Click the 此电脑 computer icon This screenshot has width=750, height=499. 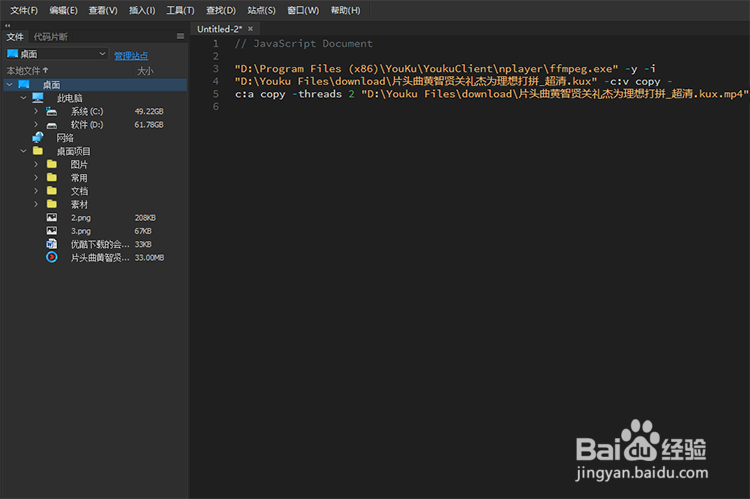tap(38, 98)
